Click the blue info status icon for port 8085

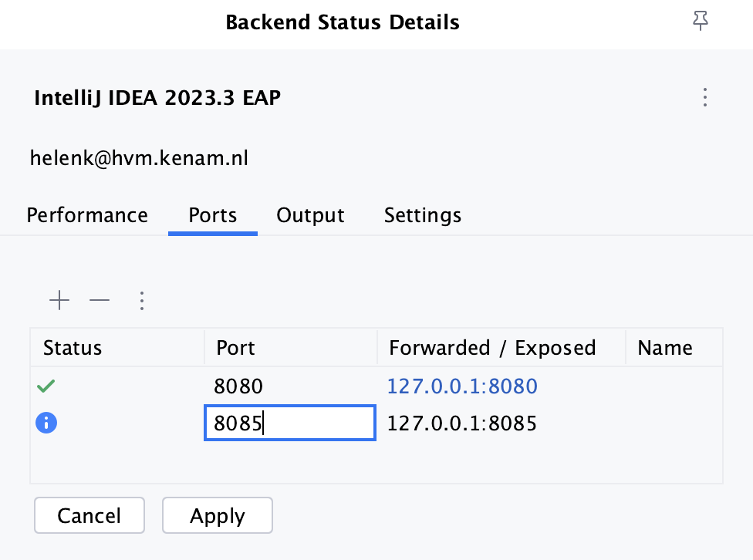[x=46, y=423]
